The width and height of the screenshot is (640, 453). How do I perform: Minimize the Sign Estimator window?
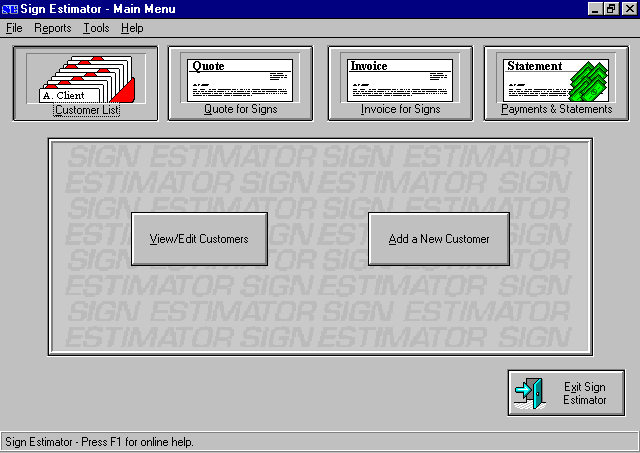pos(596,9)
